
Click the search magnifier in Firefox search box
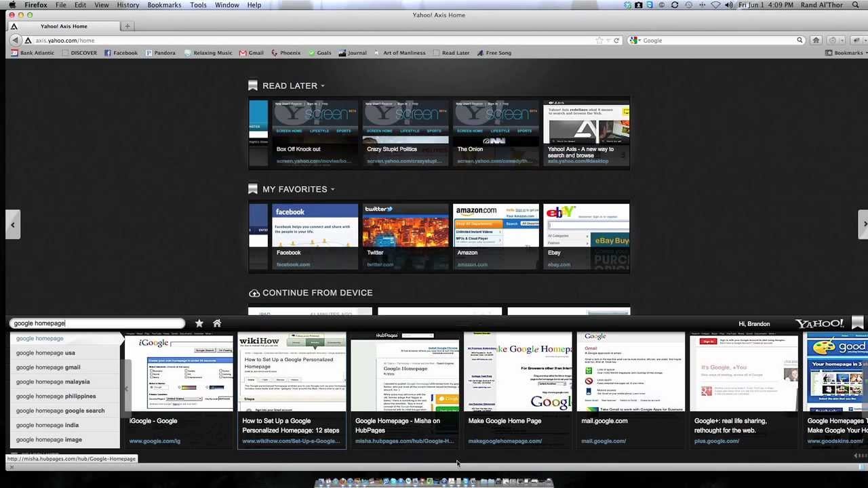coord(800,41)
